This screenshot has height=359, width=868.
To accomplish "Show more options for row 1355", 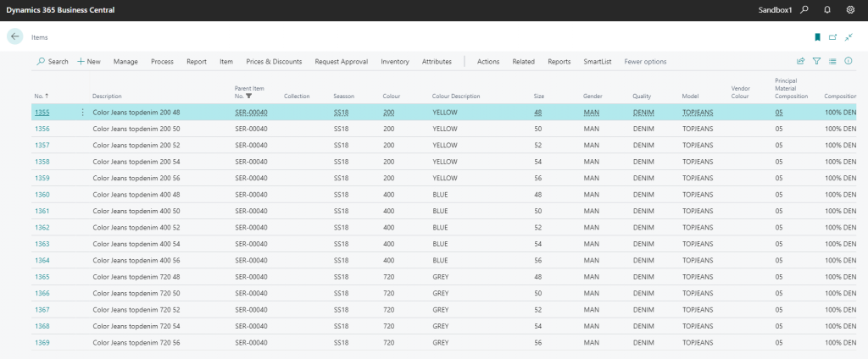I will coord(82,113).
